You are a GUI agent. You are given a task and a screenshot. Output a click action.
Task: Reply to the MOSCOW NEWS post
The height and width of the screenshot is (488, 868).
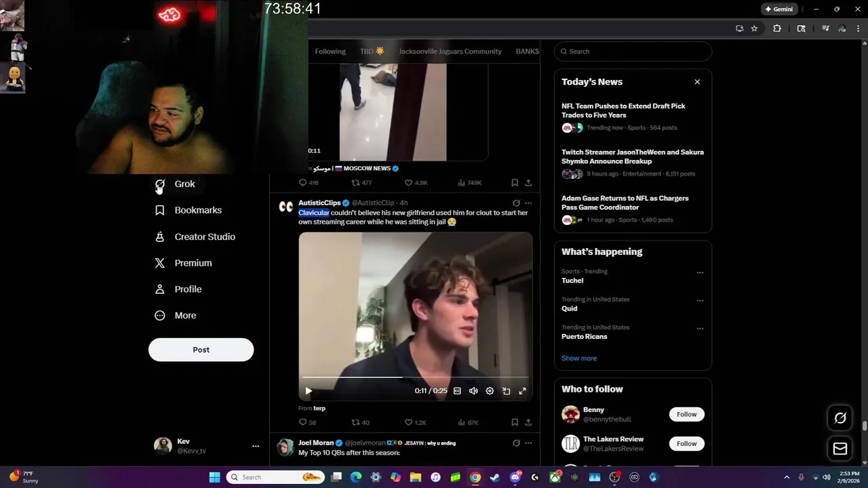pyautogui.click(x=309, y=183)
